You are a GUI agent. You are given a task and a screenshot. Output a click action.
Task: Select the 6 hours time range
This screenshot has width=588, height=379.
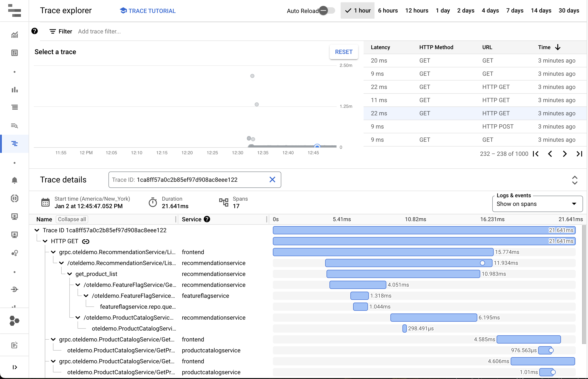click(388, 11)
